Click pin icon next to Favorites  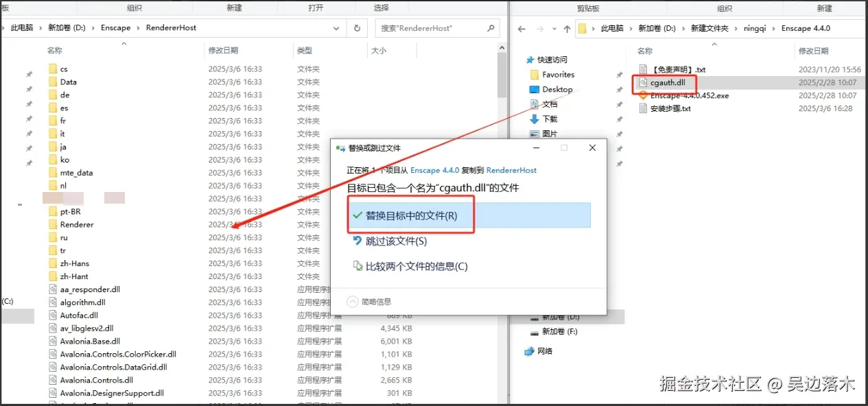click(x=620, y=75)
